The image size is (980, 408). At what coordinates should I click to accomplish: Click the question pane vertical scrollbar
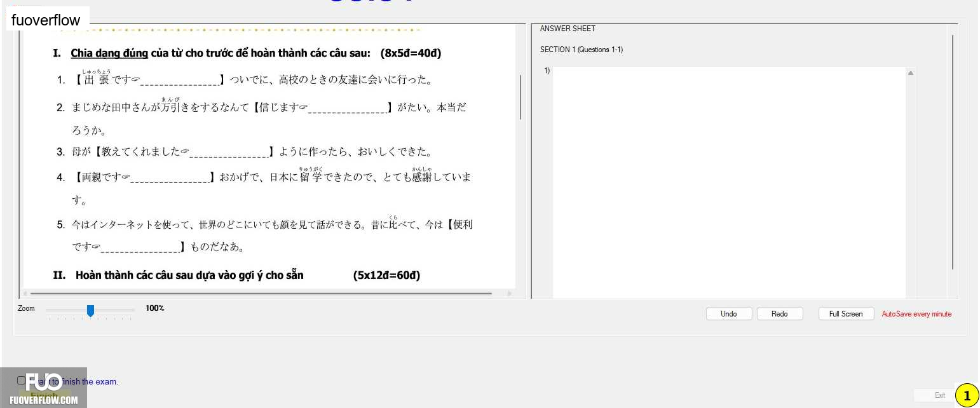[x=521, y=97]
